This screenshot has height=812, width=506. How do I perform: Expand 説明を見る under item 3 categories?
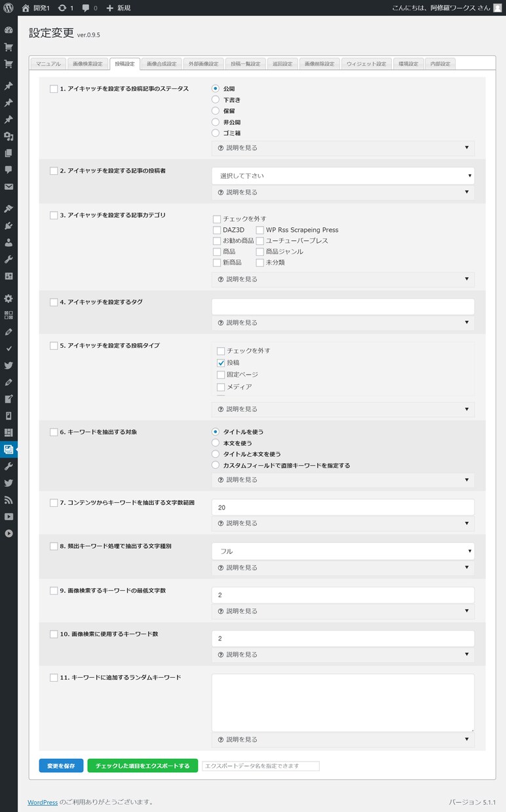pyautogui.click(x=343, y=279)
